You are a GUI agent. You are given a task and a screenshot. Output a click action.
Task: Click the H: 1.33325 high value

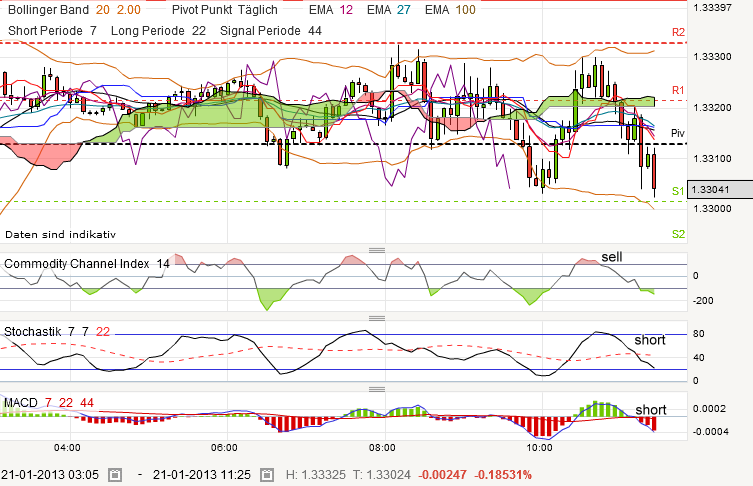(316, 475)
